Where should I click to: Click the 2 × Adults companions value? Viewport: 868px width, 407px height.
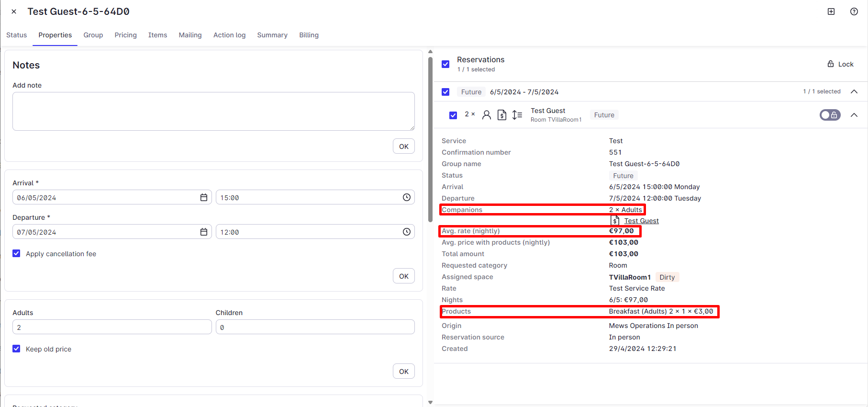pyautogui.click(x=625, y=210)
